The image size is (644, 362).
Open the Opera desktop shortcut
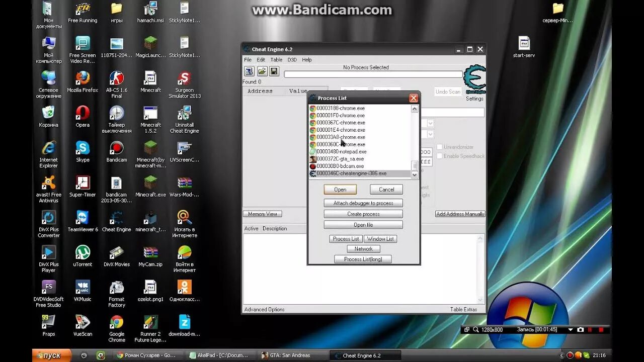click(x=83, y=116)
